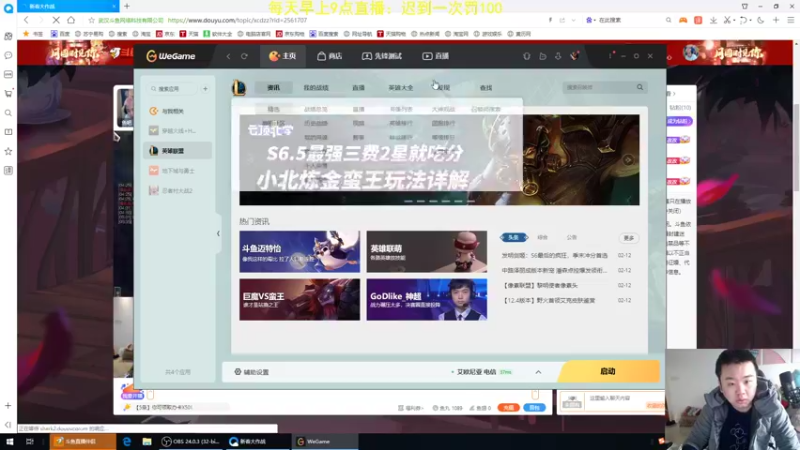Click the favorites star in browser left sidebar
Screen dimensions: 800x450
click(x=8, y=152)
